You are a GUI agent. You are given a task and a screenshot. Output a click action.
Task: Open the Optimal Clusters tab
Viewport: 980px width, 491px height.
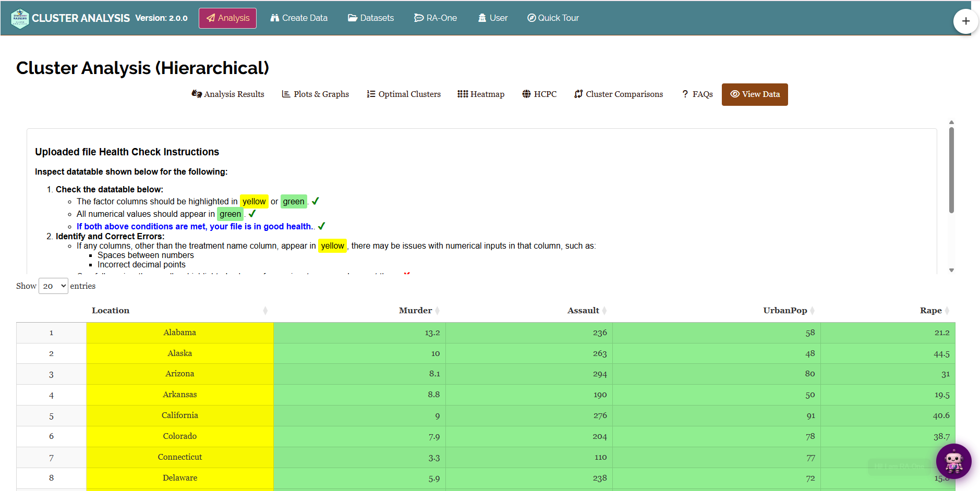tap(404, 94)
